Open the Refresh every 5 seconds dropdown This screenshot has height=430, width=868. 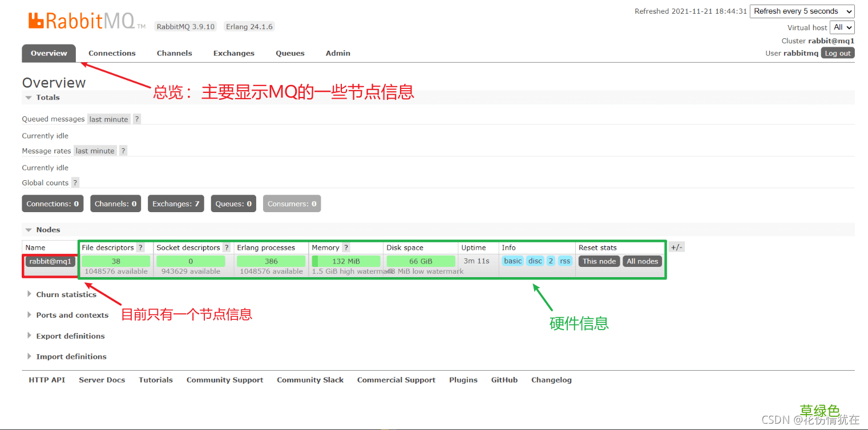coord(802,11)
